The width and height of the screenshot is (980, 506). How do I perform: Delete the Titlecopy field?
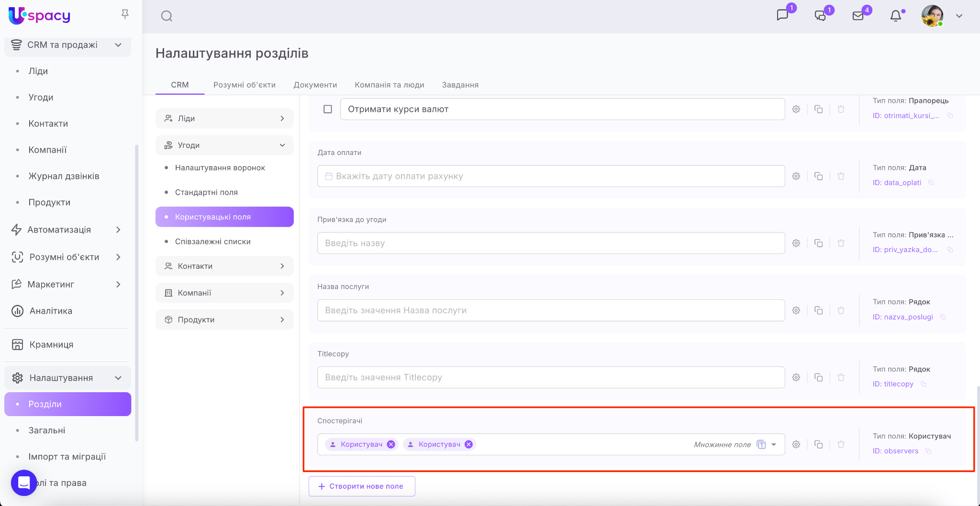[x=841, y=377]
